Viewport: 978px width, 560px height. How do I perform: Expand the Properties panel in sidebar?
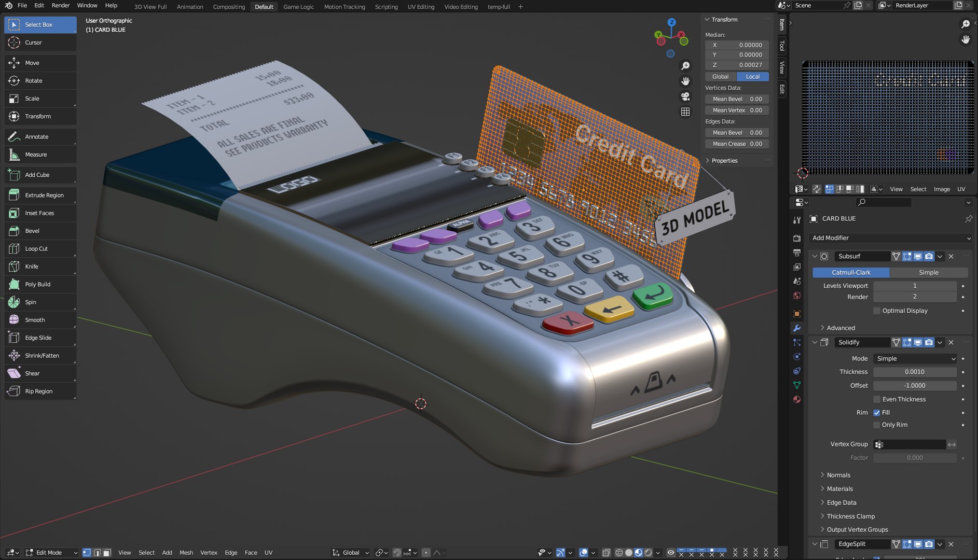click(724, 161)
